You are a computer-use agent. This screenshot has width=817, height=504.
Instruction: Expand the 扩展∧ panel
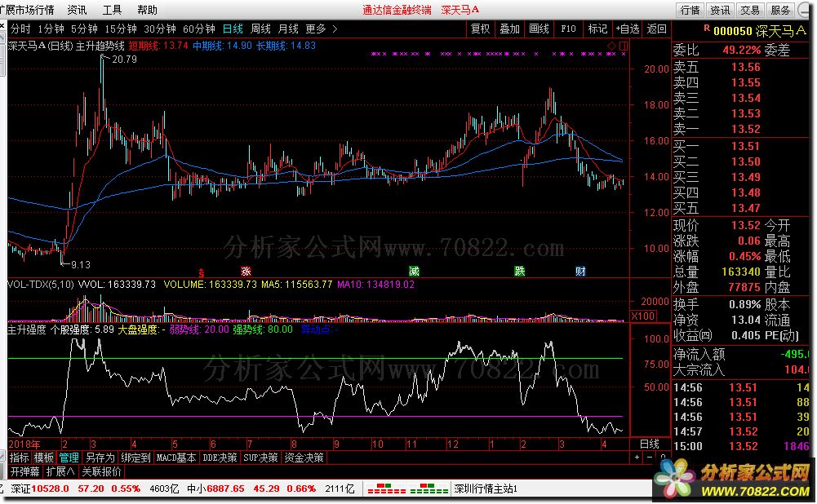(x=60, y=471)
